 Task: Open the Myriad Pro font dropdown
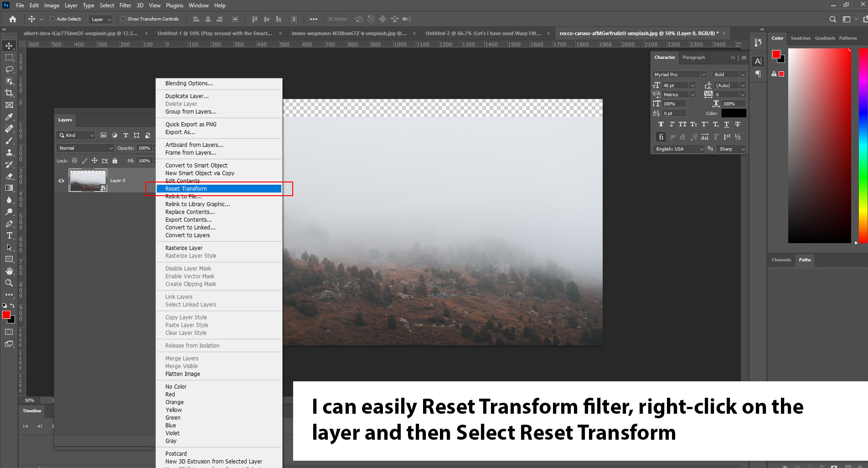(x=679, y=74)
